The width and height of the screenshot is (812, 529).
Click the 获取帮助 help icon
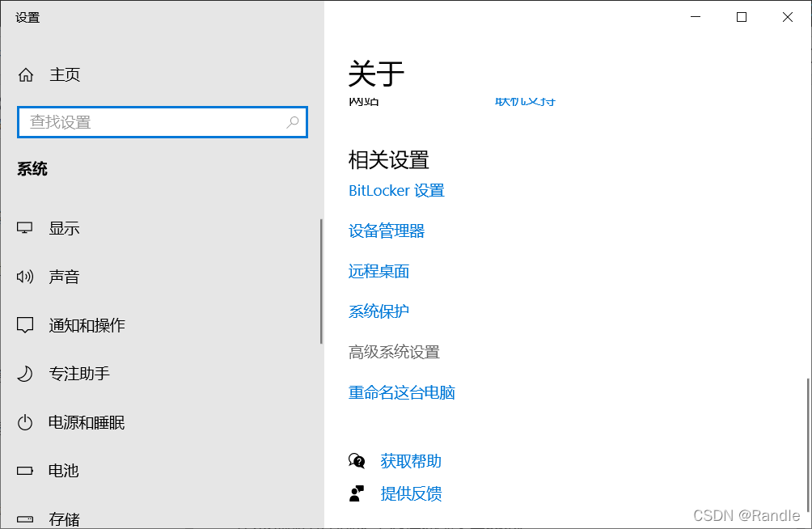pos(358,460)
